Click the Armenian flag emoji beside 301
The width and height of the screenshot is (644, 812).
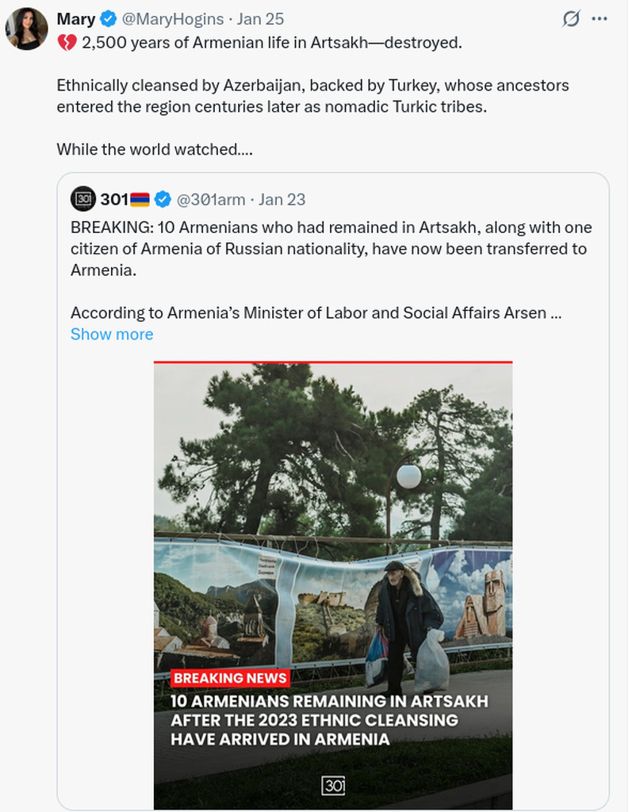tap(140, 199)
